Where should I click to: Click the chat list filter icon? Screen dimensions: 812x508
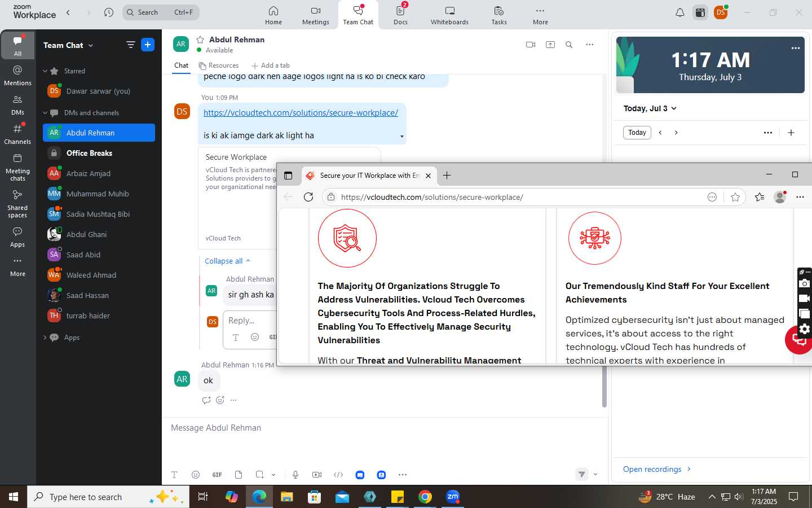[x=131, y=45]
